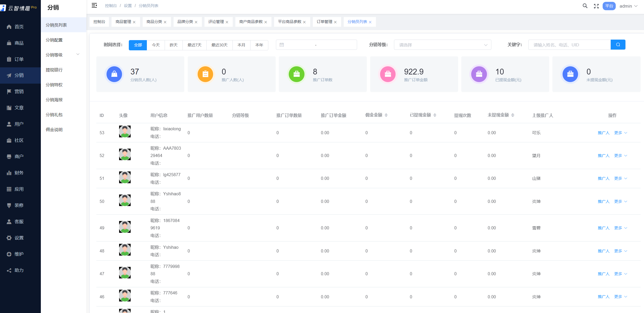Open the 分销等级 select dropdown
This screenshot has width=644, height=313.
point(442,45)
